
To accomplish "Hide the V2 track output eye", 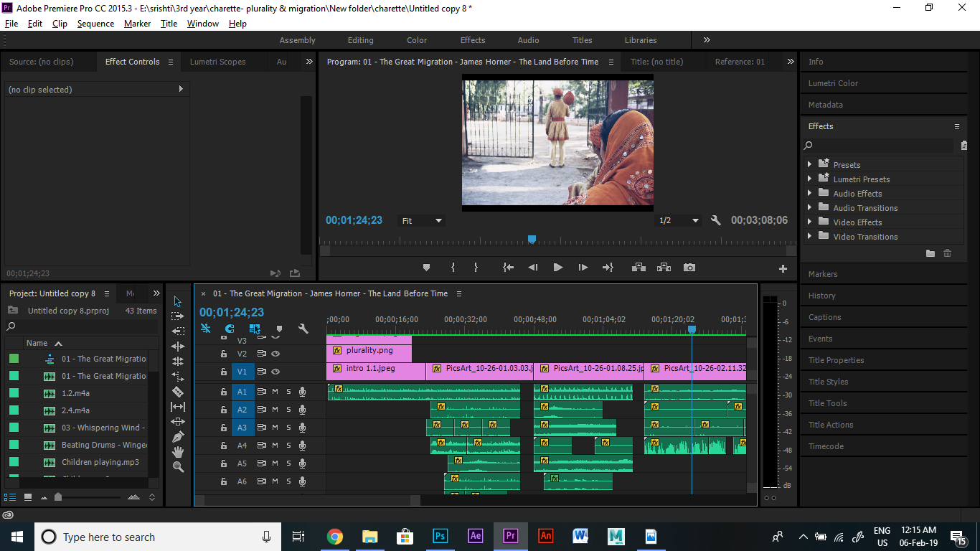I will [x=275, y=354].
